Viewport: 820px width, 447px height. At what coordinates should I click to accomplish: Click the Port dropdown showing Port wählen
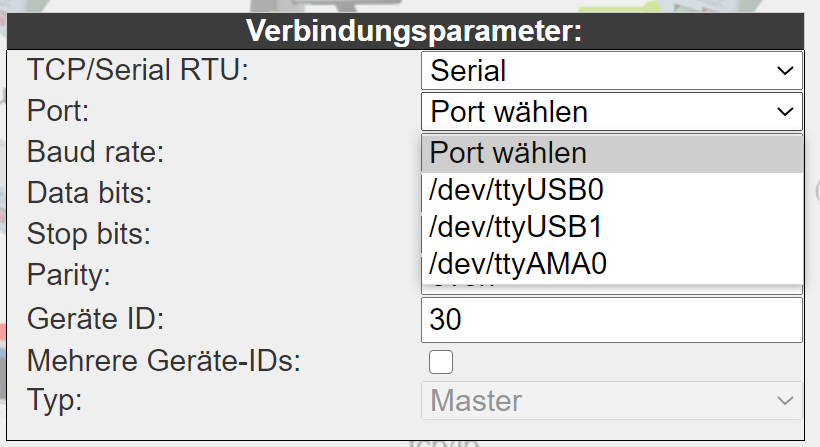pyautogui.click(x=612, y=112)
